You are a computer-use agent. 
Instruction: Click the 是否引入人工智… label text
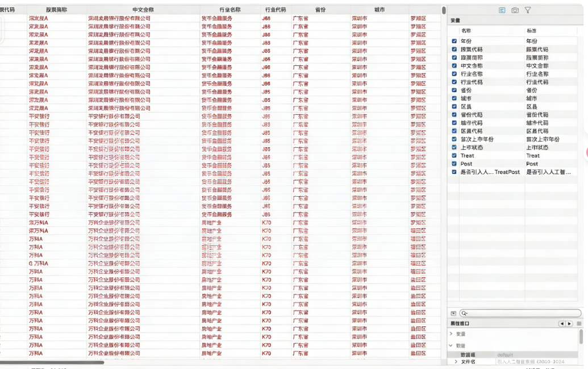(548, 172)
